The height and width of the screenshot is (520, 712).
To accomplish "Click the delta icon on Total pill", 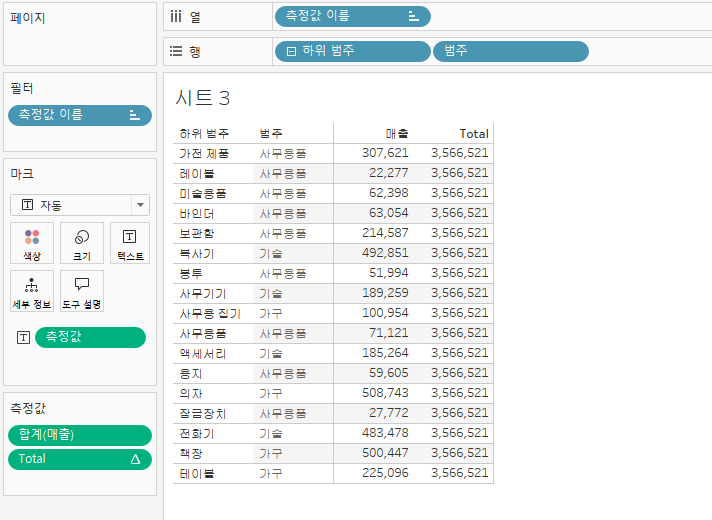I will coord(135,459).
